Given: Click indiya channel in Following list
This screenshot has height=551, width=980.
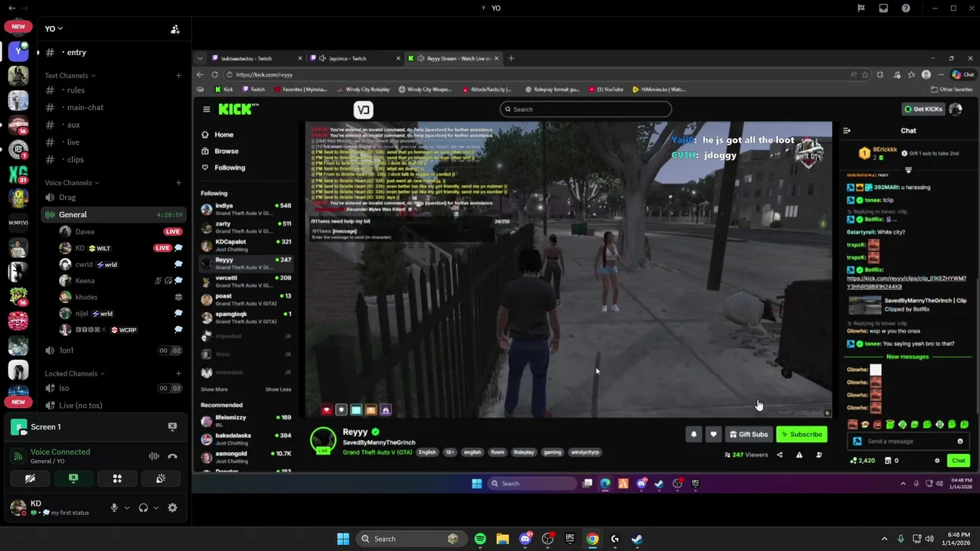Looking at the screenshot, I should (x=246, y=209).
